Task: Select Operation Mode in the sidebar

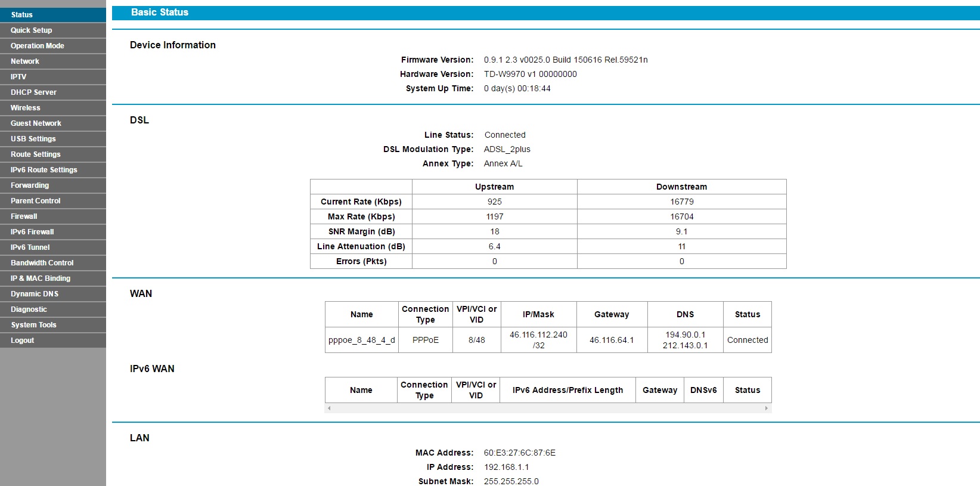Action: point(53,45)
